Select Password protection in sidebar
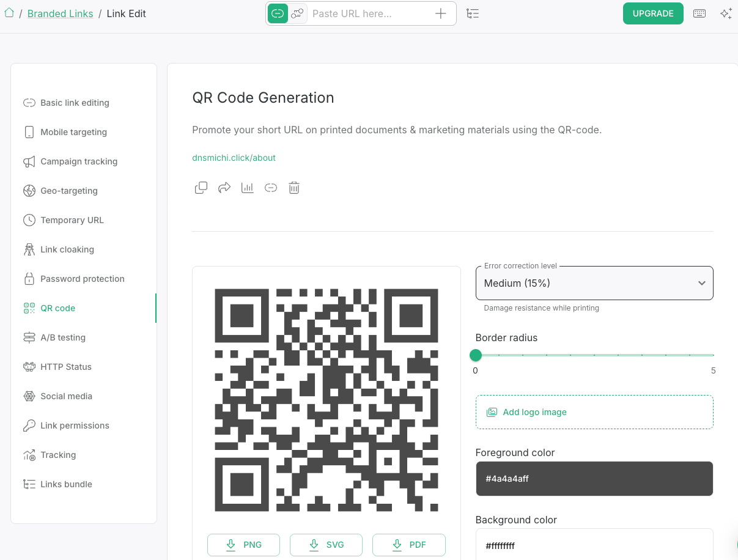The height and width of the screenshot is (560, 738). (82, 279)
